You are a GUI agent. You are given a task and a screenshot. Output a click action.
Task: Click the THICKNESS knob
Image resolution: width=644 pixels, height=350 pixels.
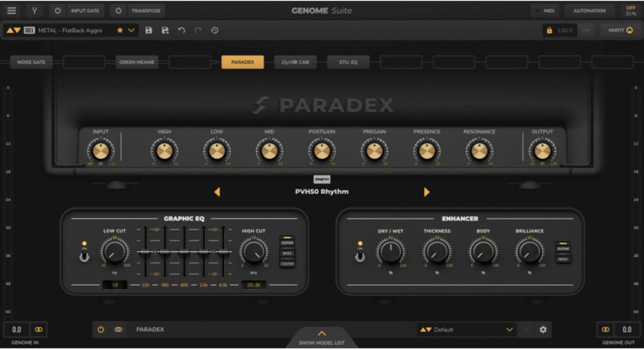437,251
